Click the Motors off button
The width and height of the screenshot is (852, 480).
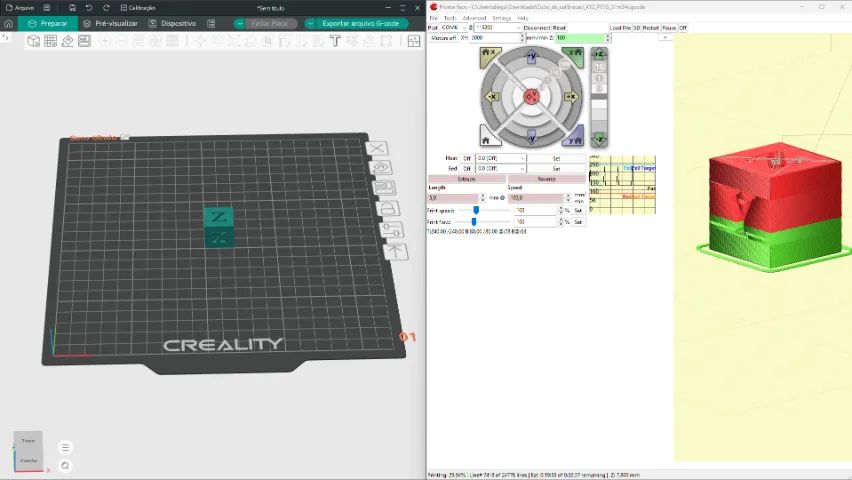tap(443, 38)
